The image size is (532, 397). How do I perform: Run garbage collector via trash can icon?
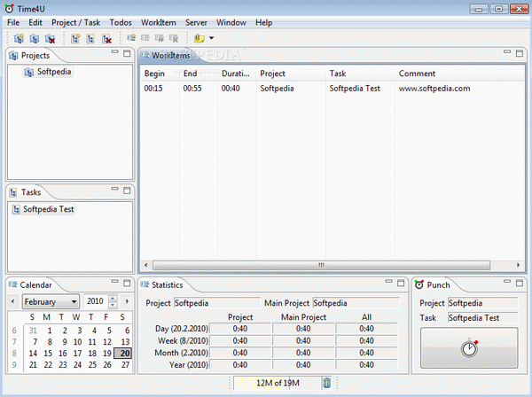point(326,383)
